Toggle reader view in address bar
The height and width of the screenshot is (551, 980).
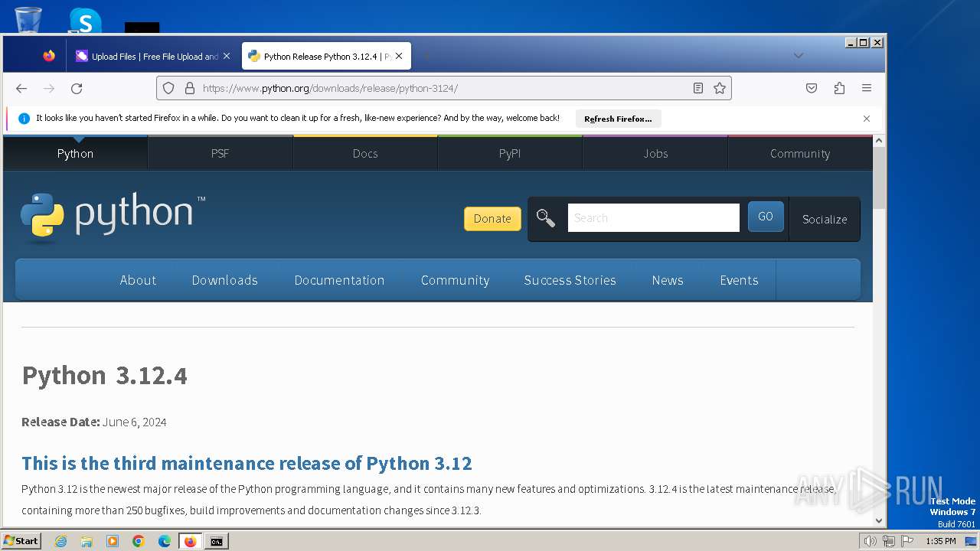(x=698, y=88)
